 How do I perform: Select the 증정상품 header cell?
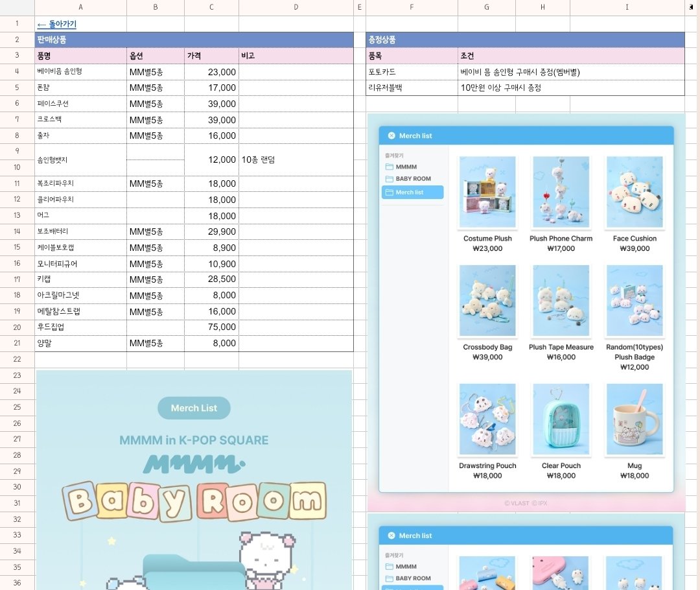525,40
